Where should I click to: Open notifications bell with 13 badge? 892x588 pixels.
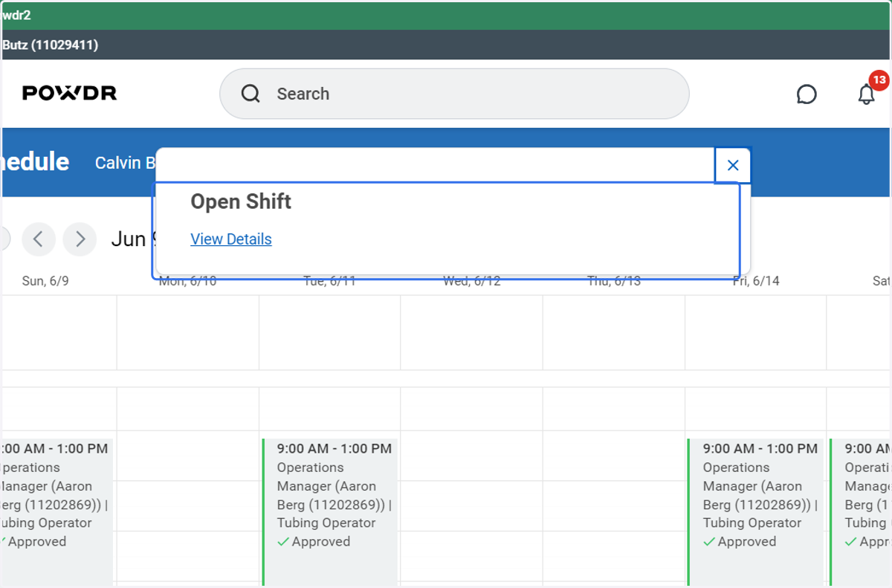[x=867, y=92]
